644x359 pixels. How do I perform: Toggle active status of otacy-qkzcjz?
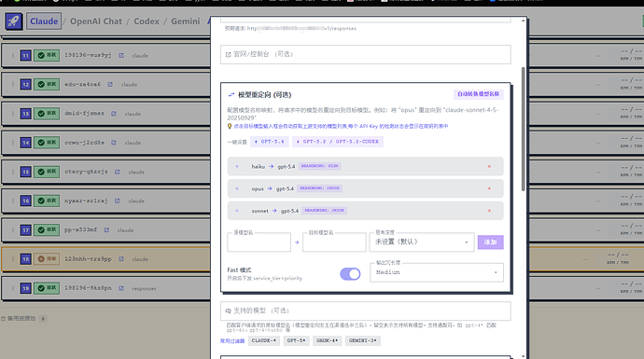coord(47,172)
